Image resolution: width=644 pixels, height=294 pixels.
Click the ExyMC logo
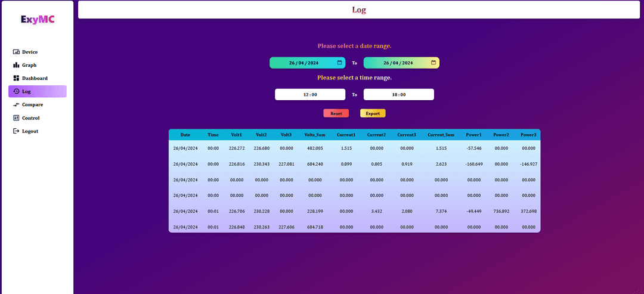[x=38, y=19]
